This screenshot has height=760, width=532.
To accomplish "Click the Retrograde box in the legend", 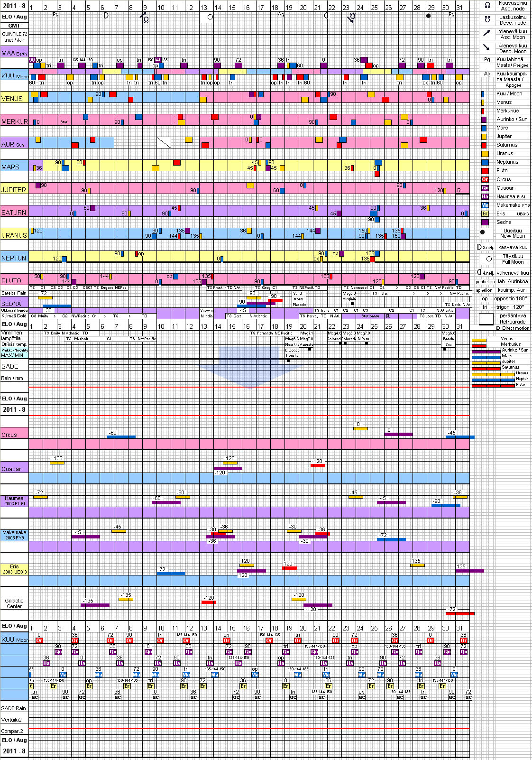I will pyautogui.click(x=486, y=319).
